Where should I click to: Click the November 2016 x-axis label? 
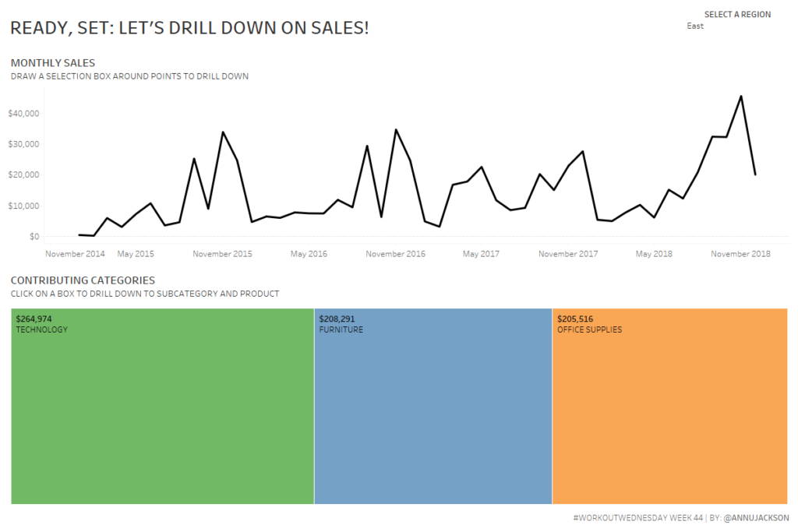pyautogui.click(x=395, y=254)
